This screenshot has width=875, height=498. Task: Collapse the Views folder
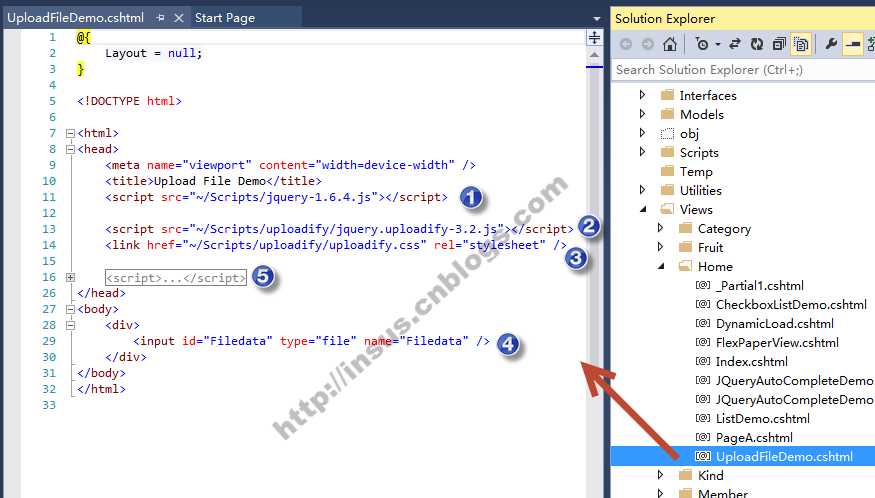[x=643, y=209]
